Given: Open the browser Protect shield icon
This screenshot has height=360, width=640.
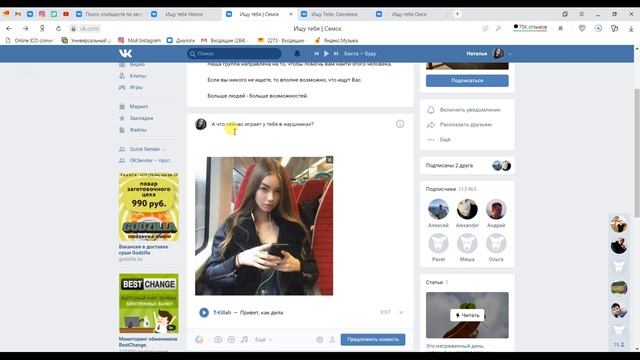Looking at the screenshot, I should pos(582,28).
